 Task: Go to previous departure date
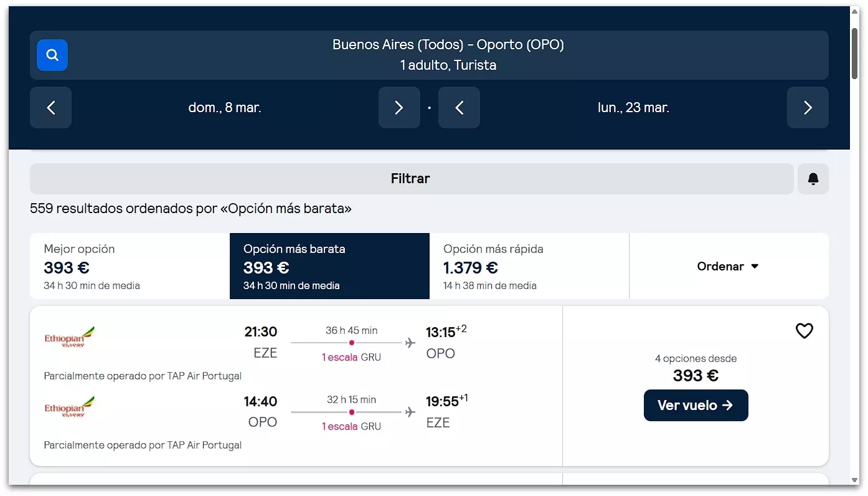point(51,108)
